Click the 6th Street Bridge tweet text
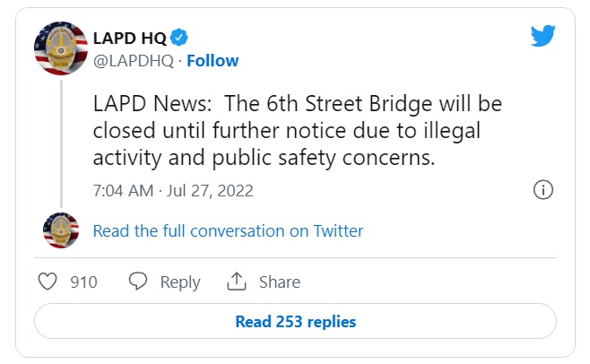Screen dimensions: 590x364 pos(297,130)
